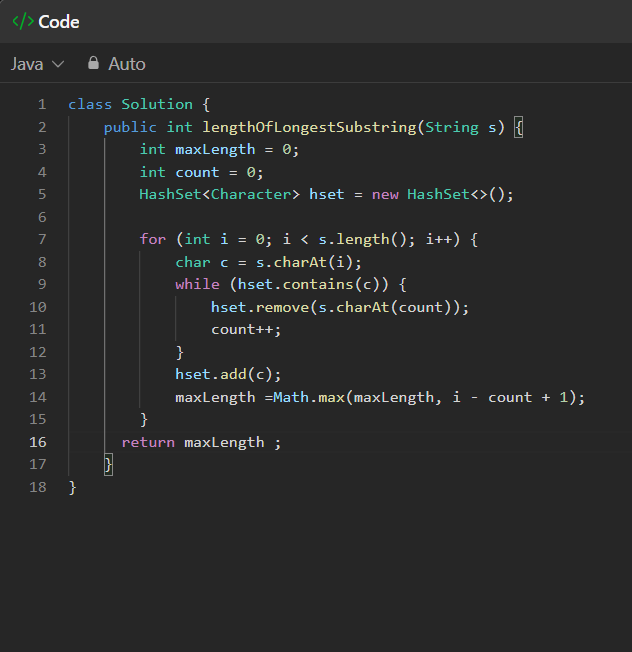Click 'int count = 0;' line
632x652 pixels.
(201, 172)
